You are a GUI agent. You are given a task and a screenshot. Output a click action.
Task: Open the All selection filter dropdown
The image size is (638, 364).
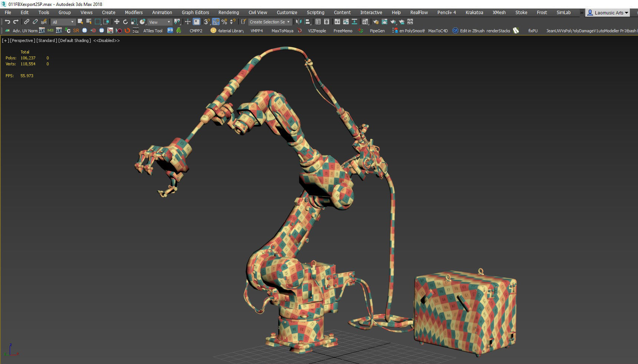coord(63,22)
